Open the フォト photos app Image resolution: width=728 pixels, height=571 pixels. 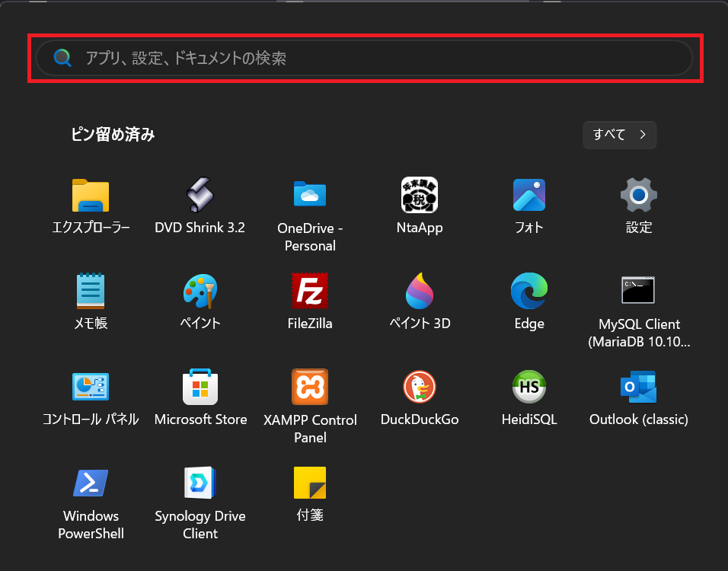(529, 195)
